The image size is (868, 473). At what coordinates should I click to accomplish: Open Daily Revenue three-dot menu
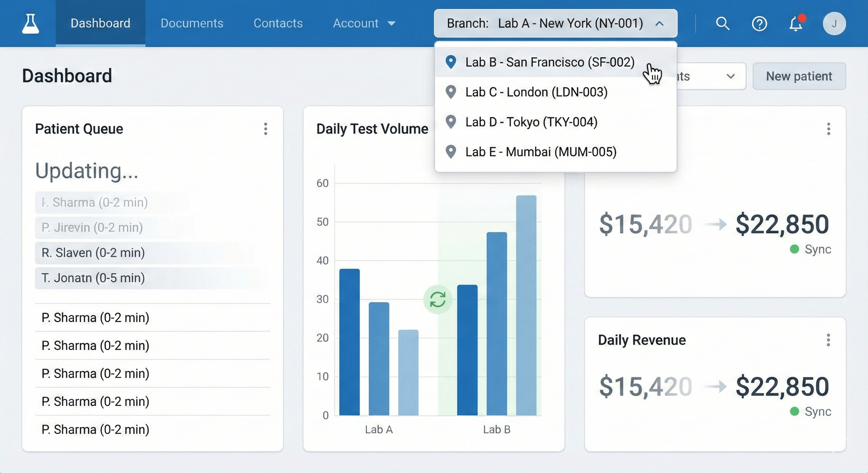pyautogui.click(x=828, y=340)
